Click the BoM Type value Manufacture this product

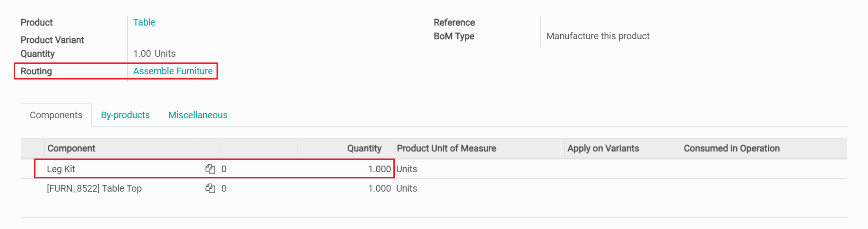[x=598, y=36]
